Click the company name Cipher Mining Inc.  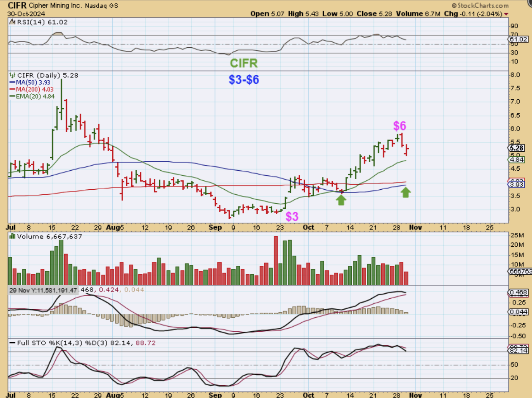55,6
